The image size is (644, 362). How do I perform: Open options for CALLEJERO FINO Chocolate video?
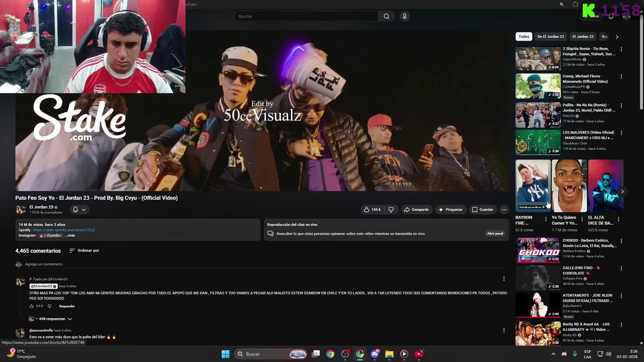(x=621, y=268)
